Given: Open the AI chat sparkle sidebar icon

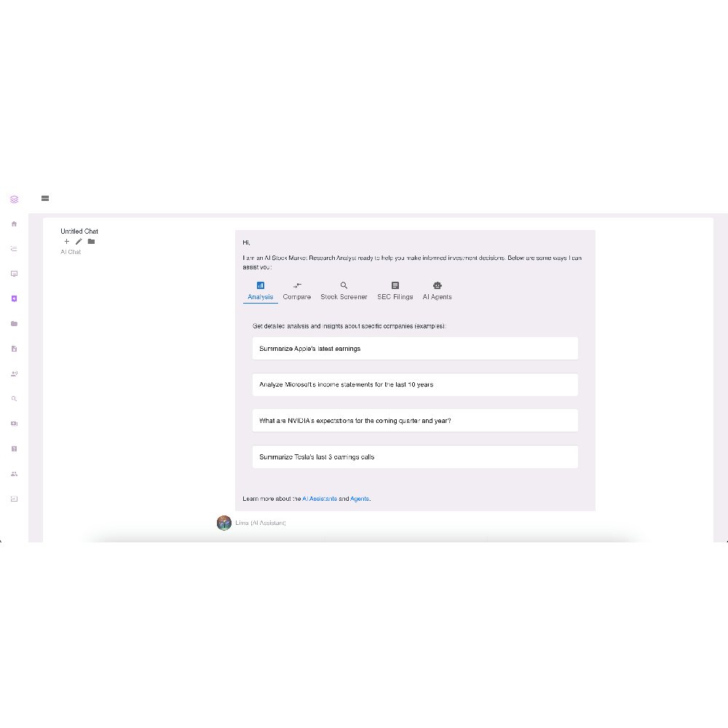Looking at the screenshot, I should [14, 298].
